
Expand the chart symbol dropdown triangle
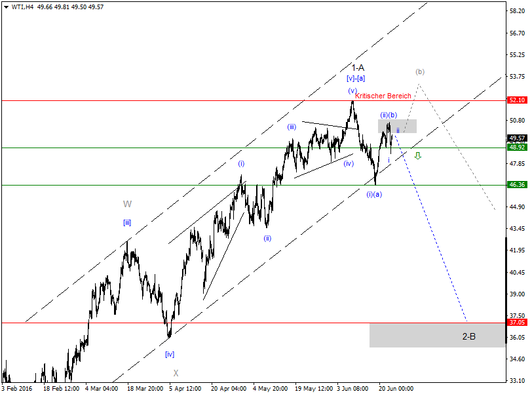coord(7,6)
